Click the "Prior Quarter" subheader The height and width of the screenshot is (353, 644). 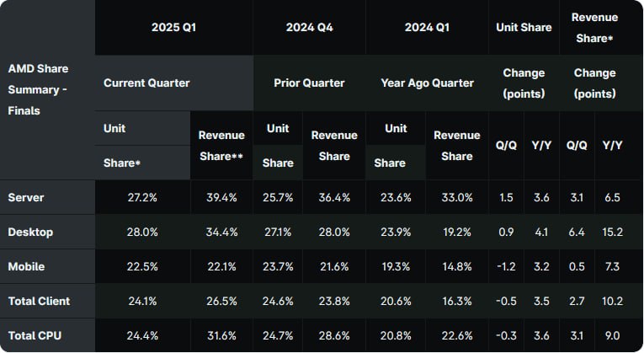[309, 83]
